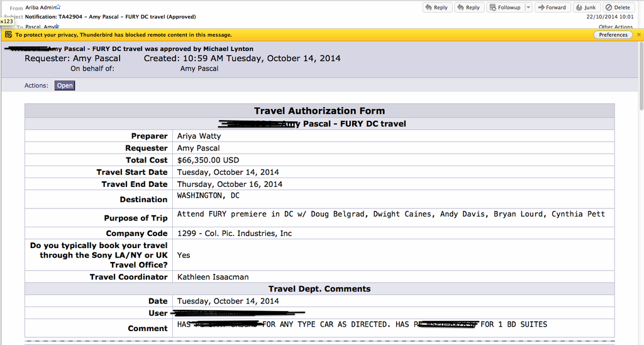Image resolution: width=644 pixels, height=345 pixels.
Task: Click the message date 22/10/2014 10:01
Action: [x=609, y=16]
